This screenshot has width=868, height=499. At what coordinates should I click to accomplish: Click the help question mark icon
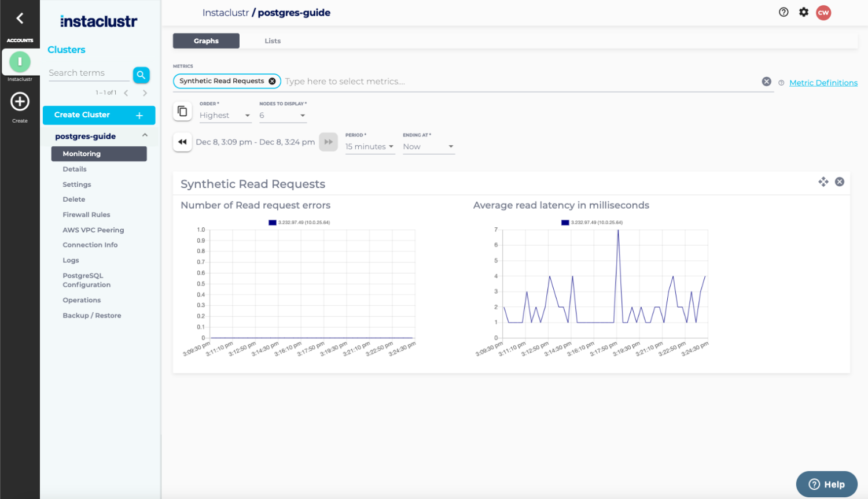tap(784, 12)
